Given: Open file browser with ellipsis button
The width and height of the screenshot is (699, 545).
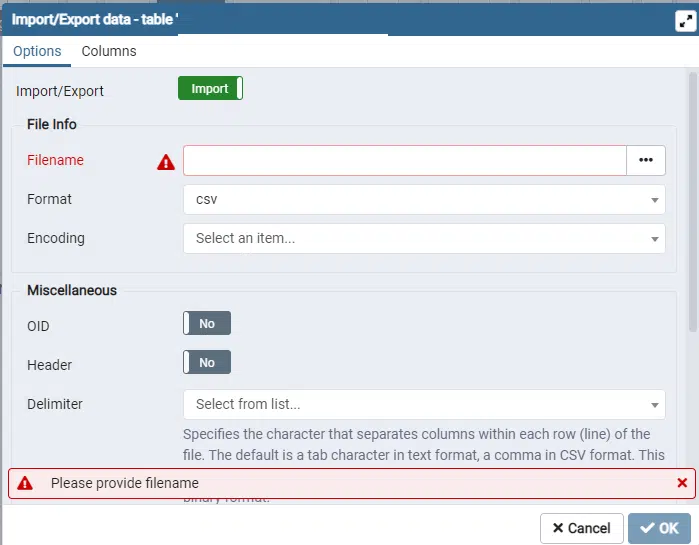Looking at the screenshot, I should pyautogui.click(x=646, y=160).
